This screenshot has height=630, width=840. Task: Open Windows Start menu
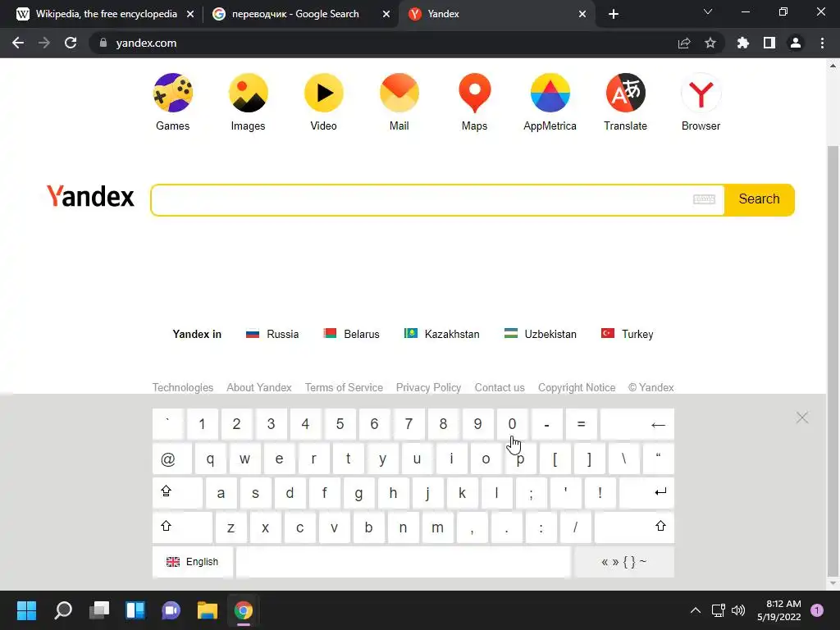26,610
